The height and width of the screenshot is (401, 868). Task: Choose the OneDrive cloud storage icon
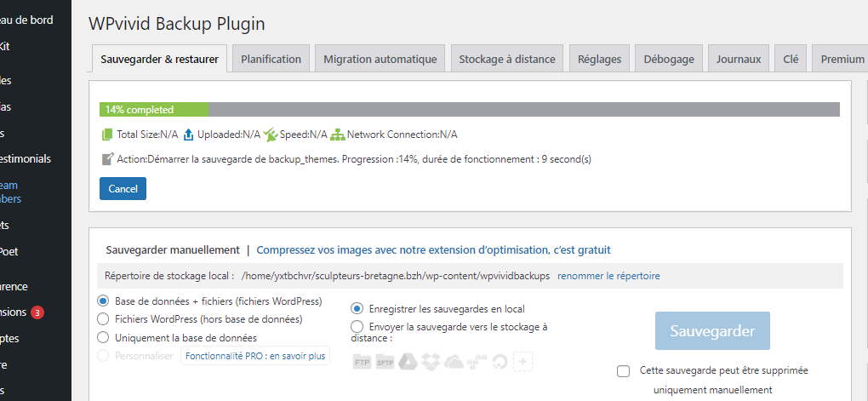(453, 362)
